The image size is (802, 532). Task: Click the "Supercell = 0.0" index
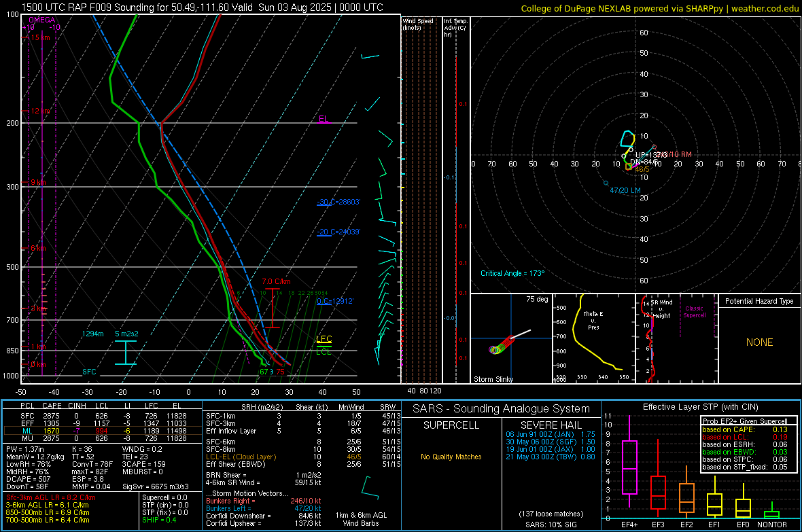164,497
